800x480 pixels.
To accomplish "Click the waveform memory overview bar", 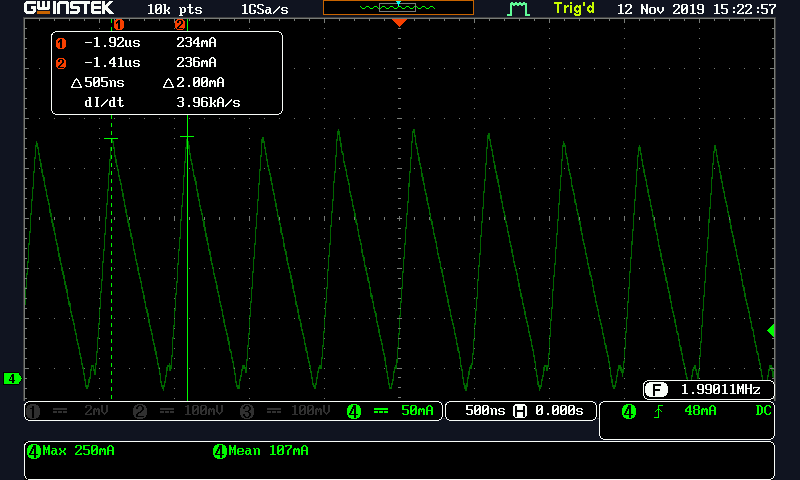I will (x=398, y=8).
